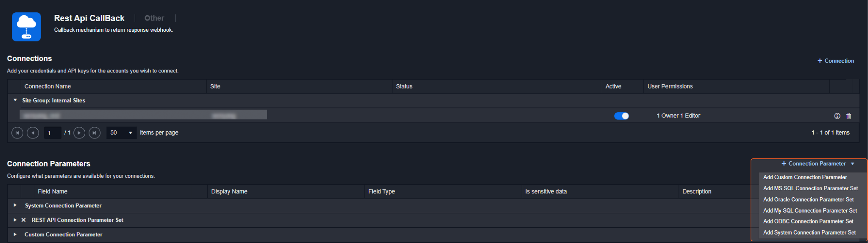Delete the connection with trash icon

[849, 116]
